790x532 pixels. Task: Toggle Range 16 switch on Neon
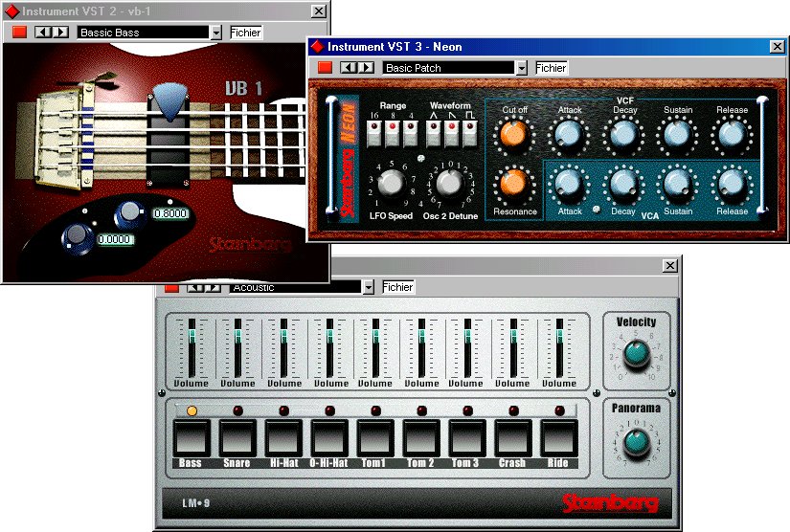click(373, 133)
